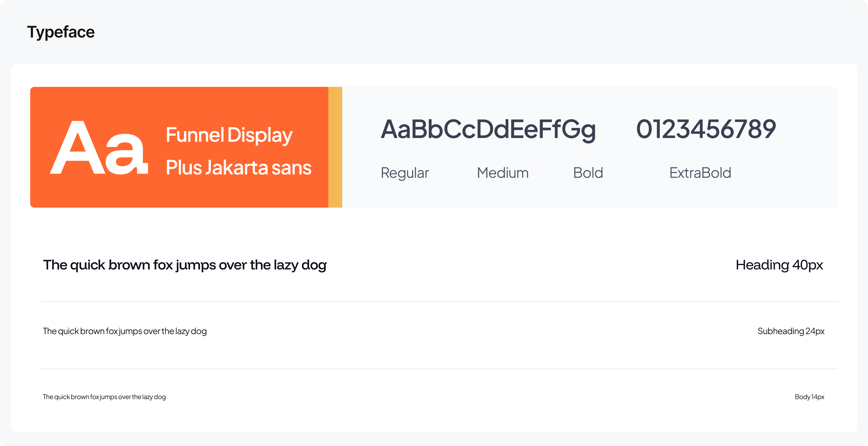Viewport: 868px width, 446px height.
Task: Click the large white "Aa" glyph
Action: [99, 147]
